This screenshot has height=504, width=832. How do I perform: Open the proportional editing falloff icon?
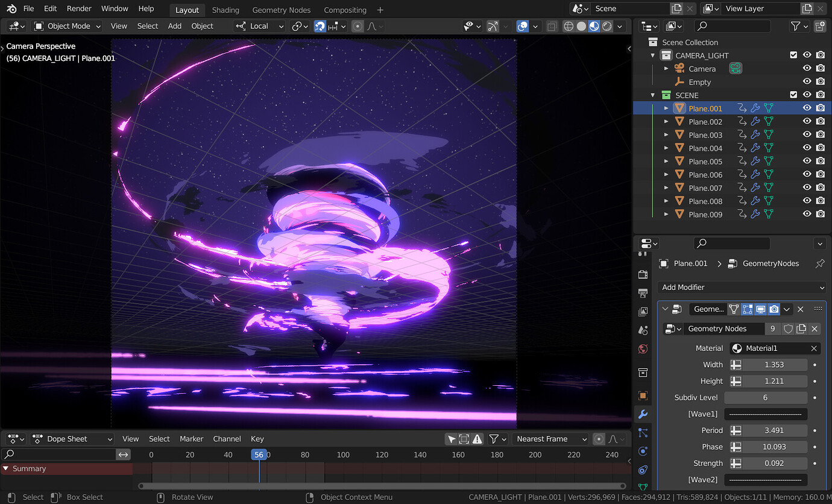click(372, 26)
